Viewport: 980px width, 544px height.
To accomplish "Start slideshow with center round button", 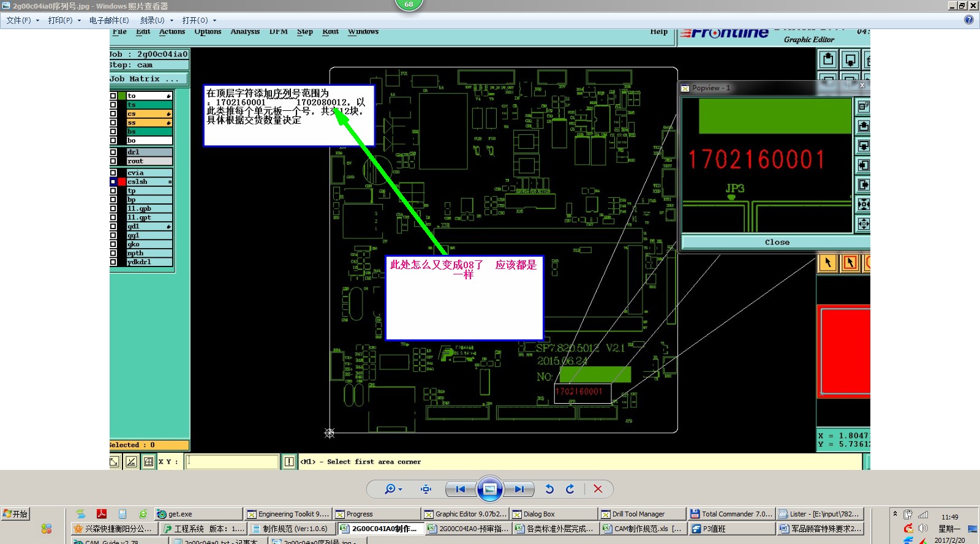I will pos(490,489).
